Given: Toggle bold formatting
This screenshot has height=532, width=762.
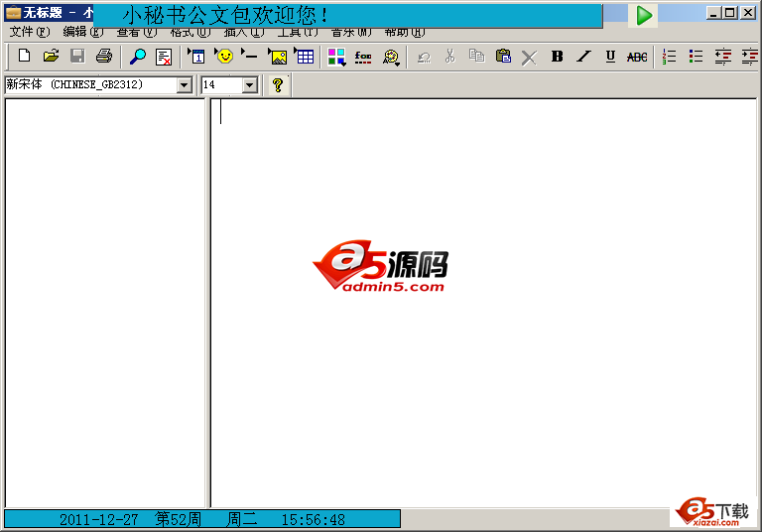Looking at the screenshot, I should 557,57.
